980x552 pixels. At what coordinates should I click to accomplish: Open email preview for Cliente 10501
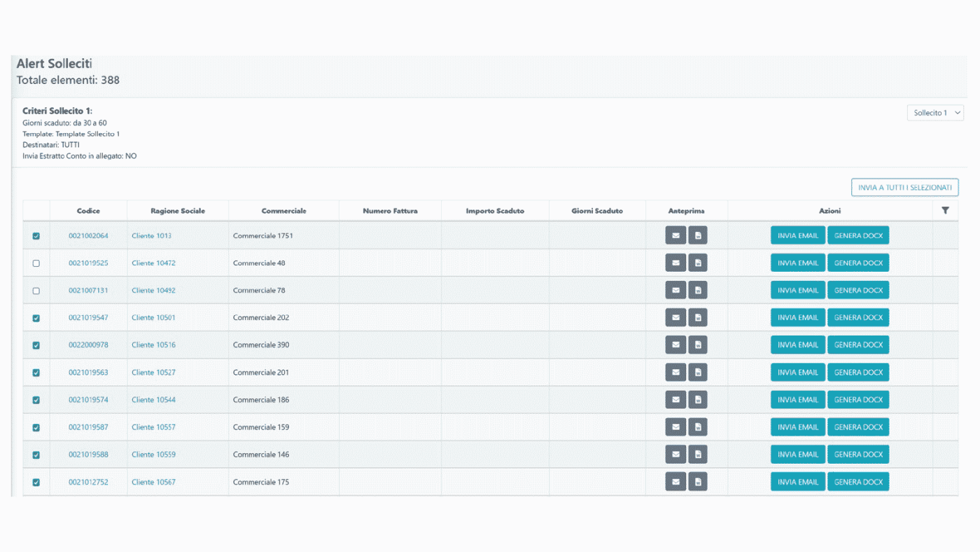point(675,317)
